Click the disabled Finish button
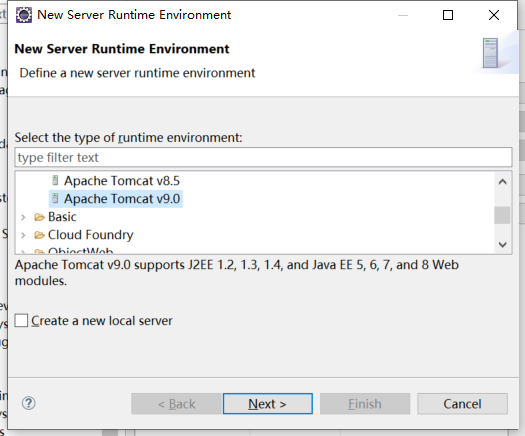 pos(365,404)
